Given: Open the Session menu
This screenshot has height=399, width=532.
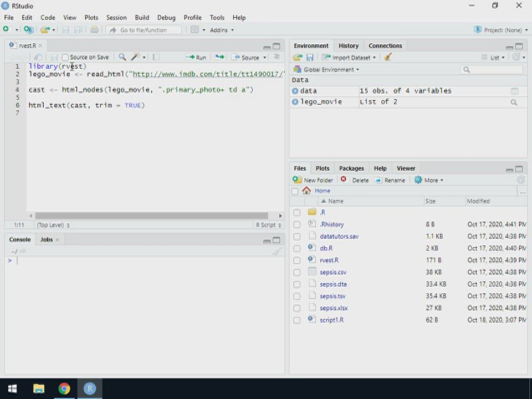Looking at the screenshot, I should 116,18.
